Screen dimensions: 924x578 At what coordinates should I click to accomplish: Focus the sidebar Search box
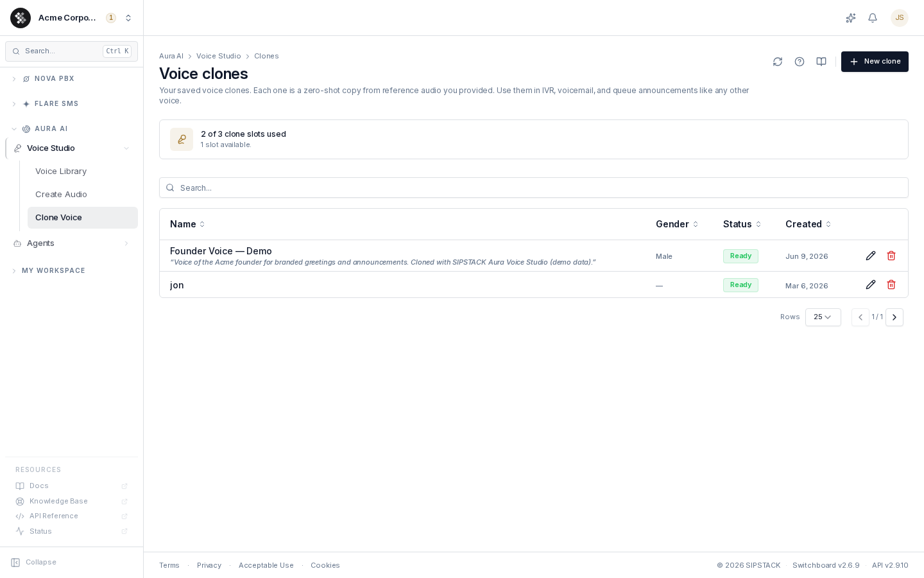[71, 51]
